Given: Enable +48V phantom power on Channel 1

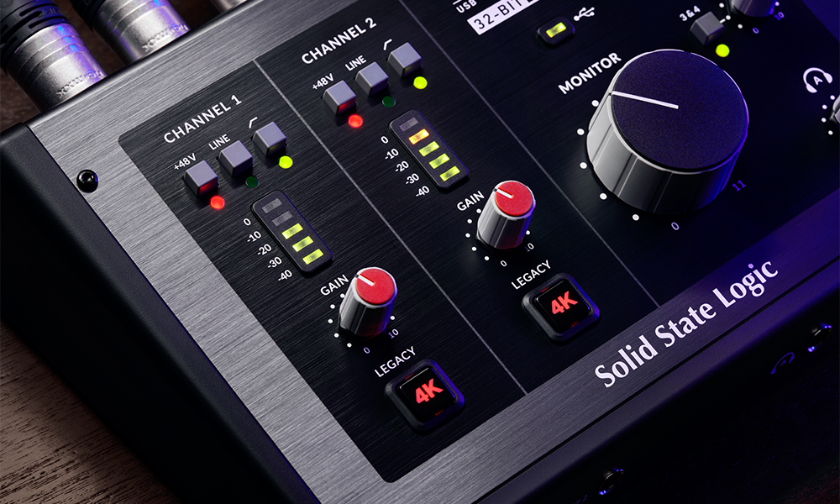Looking at the screenshot, I should [x=199, y=176].
